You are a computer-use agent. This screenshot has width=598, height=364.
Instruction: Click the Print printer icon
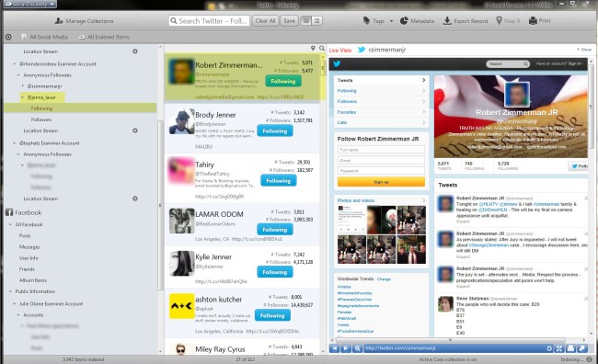click(533, 21)
